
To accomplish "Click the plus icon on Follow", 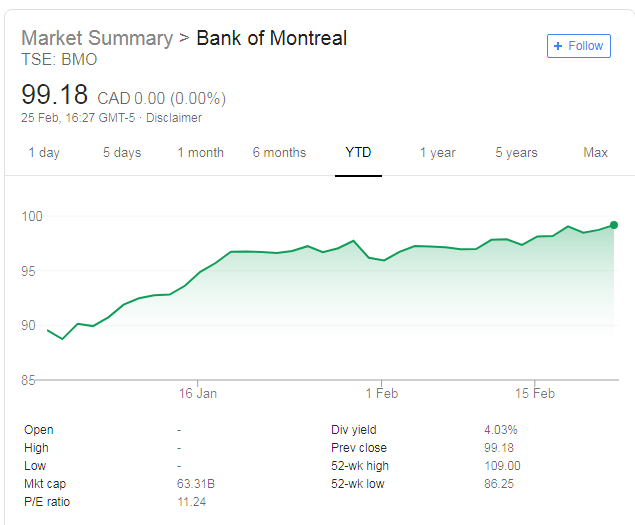I will 558,46.
